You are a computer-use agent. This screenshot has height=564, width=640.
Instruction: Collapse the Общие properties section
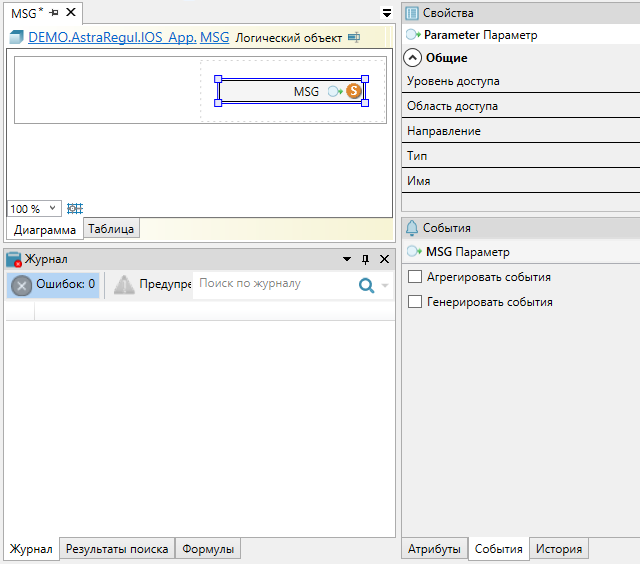[413, 58]
